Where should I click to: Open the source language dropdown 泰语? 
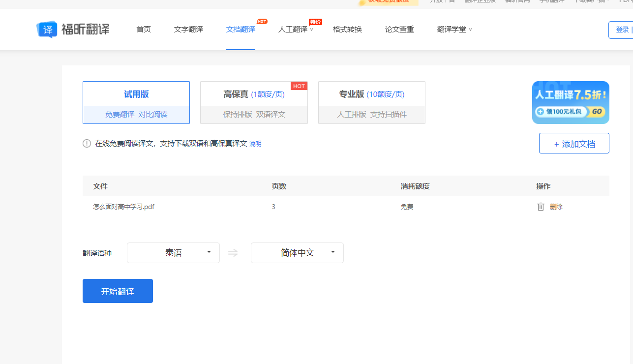pos(173,253)
